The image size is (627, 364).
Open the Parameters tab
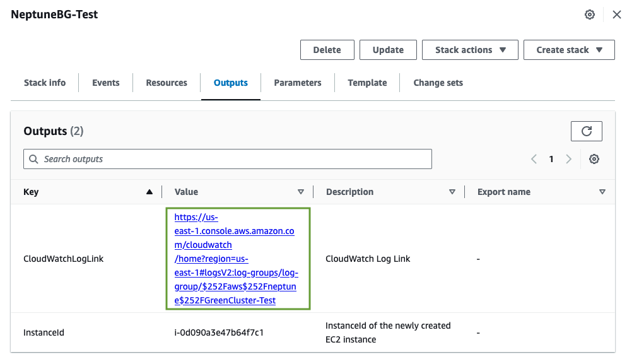tap(298, 83)
